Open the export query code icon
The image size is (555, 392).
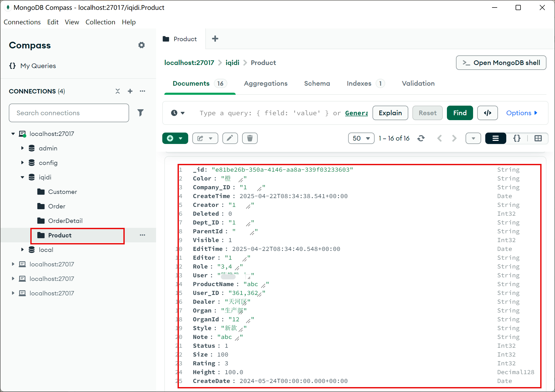487,113
